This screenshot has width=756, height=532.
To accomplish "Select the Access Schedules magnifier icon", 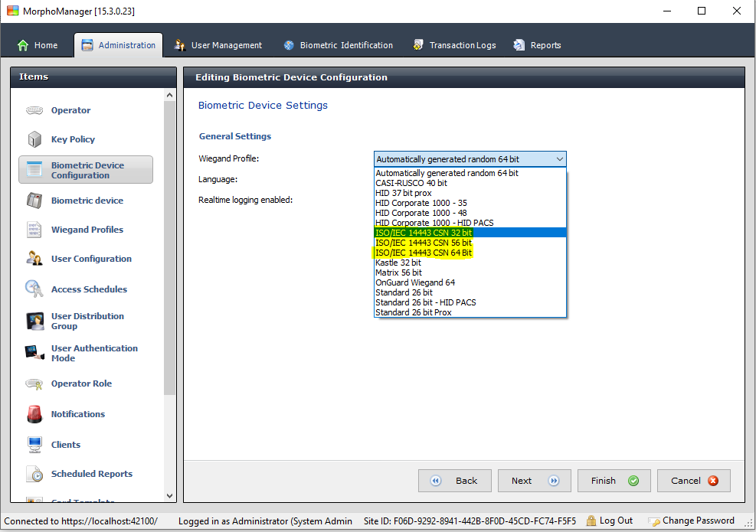I will [34, 289].
